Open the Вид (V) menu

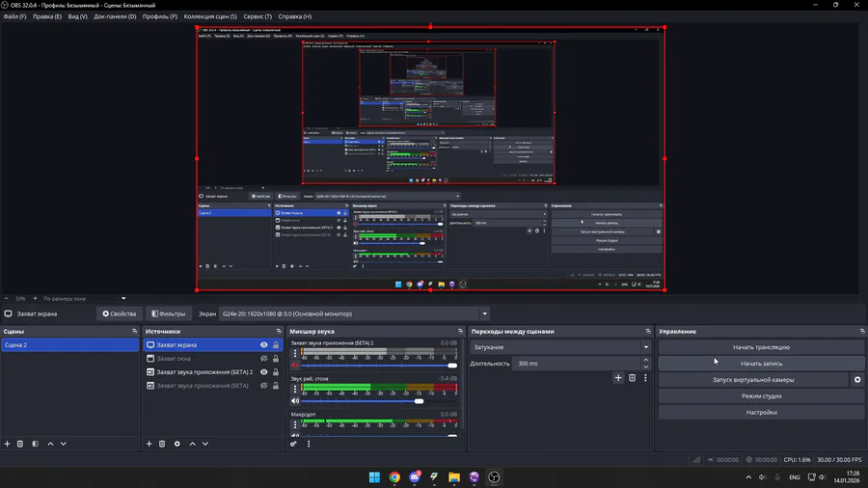(77, 16)
